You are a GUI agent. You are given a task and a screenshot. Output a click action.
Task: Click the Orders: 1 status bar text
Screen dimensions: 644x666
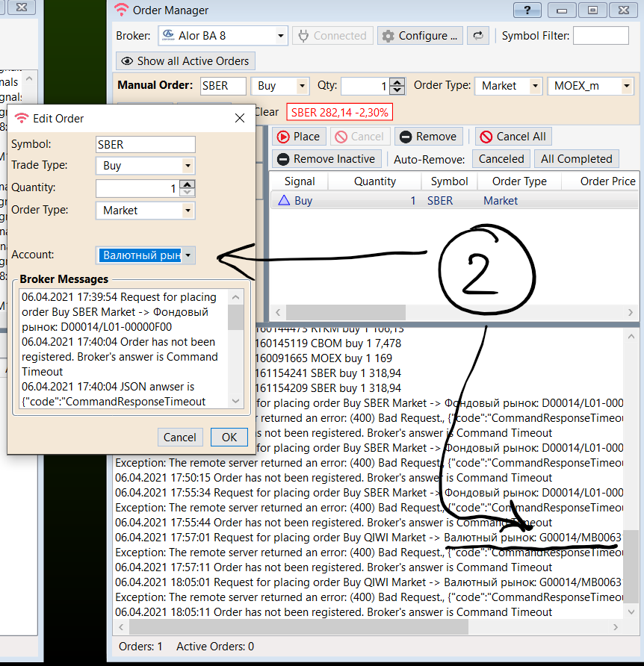[x=140, y=647]
